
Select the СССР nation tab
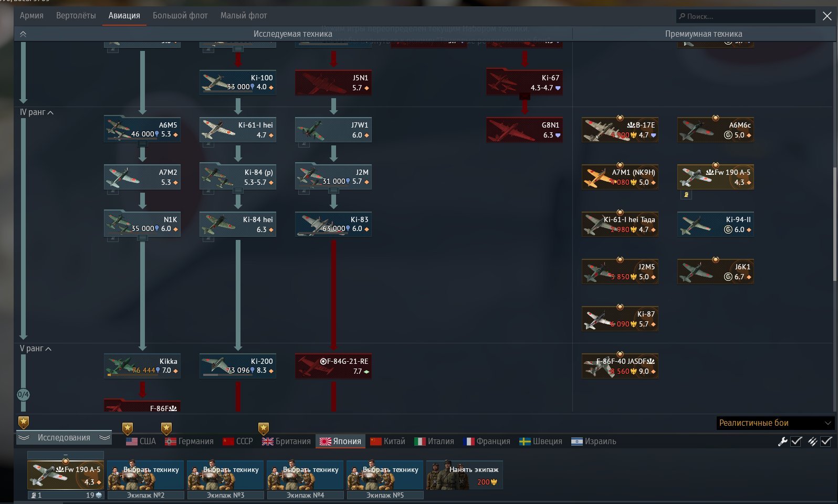coord(238,442)
